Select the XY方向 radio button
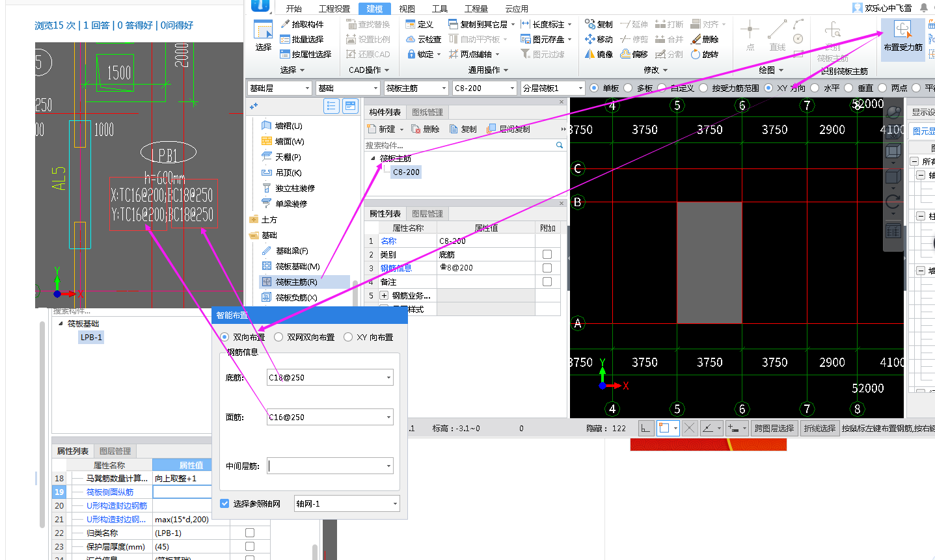 [x=768, y=88]
